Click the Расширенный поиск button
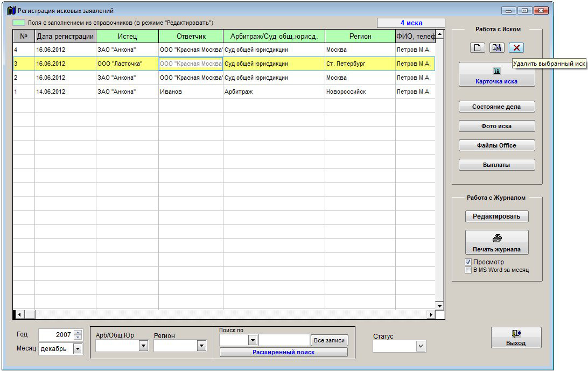Screen dimensions: 588x372 (284, 352)
